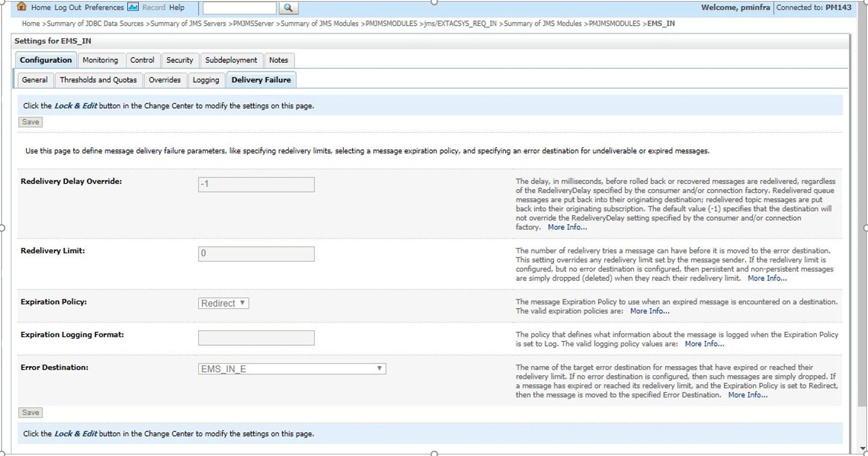This screenshot has height=456, width=868.
Task: Open the Security tab
Action: [x=180, y=60]
